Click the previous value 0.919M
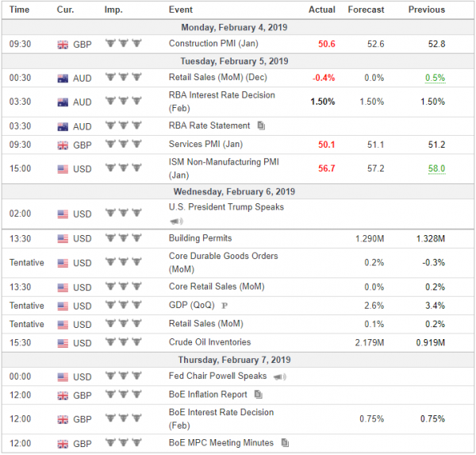The height and width of the screenshot is (455, 476). click(431, 343)
